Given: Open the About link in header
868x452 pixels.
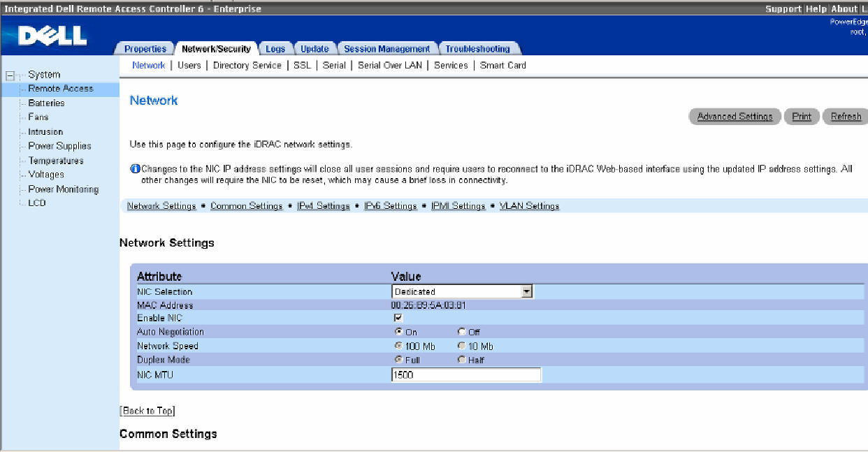Looking at the screenshot, I should (844, 9).
